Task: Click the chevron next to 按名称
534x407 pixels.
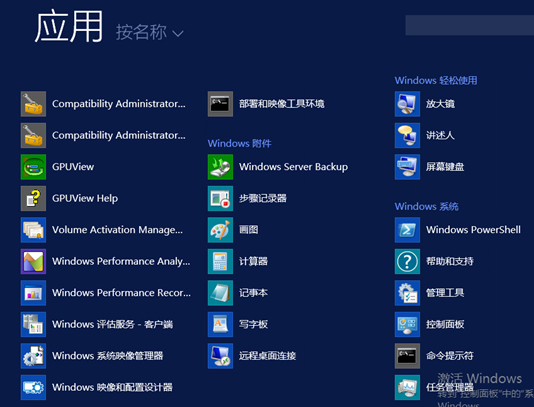Action: 178,33
